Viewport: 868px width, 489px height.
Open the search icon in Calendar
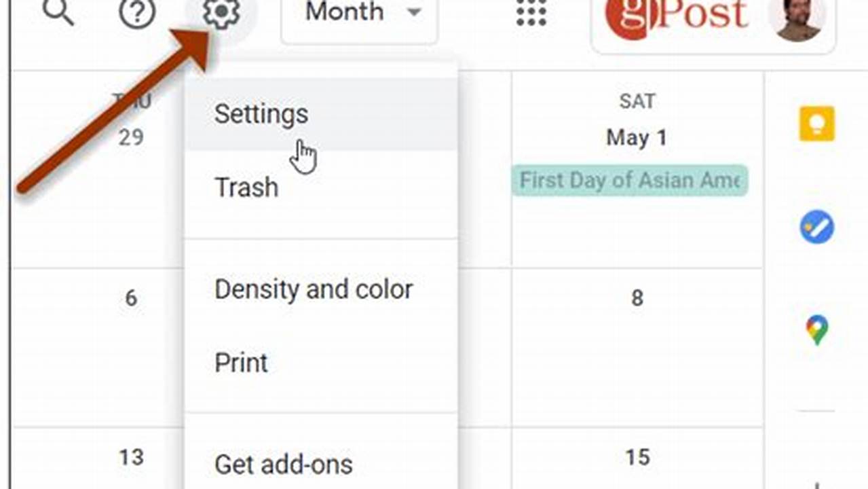(60, 12)
